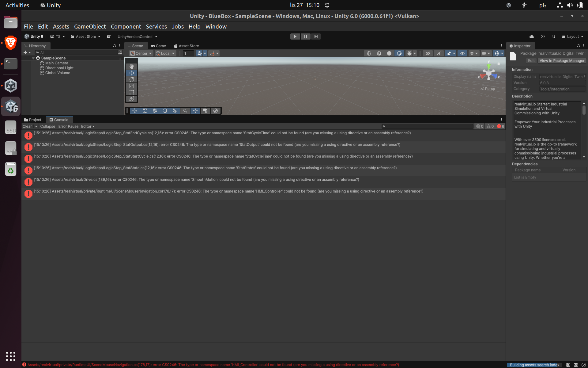Open the GameObject menu
This screenshot has height=368, width=588.
(x=90, y=27)
